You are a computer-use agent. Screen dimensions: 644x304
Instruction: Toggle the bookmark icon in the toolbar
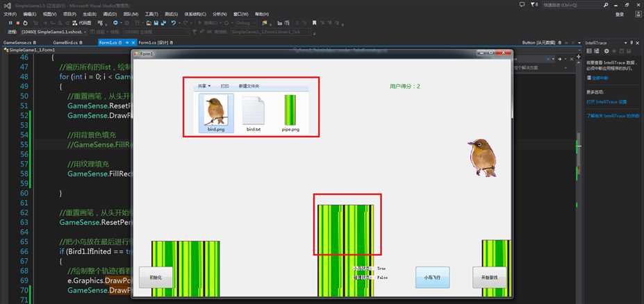[x=314, y=23]
